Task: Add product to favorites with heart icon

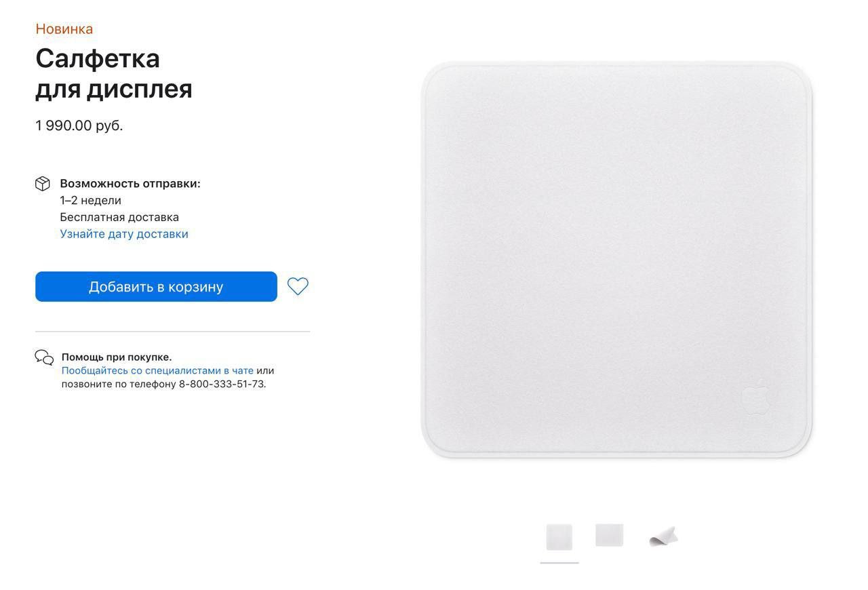Action: tap(298, 286)
